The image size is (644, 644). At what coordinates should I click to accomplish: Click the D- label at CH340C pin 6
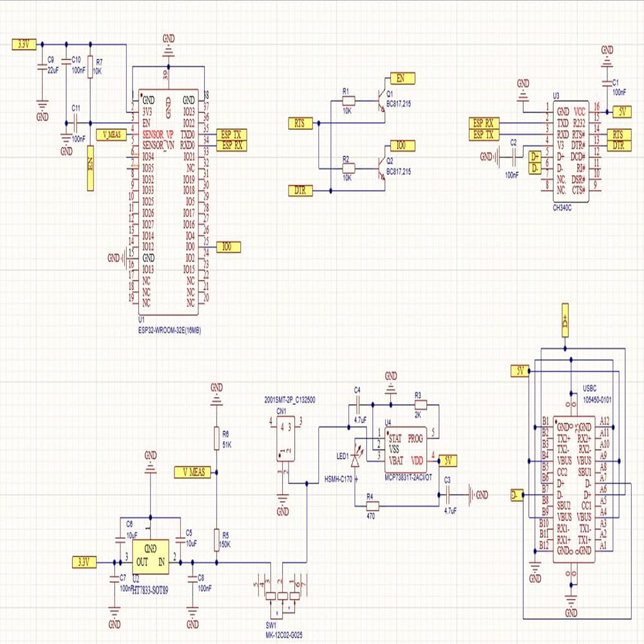click(535, 168)
